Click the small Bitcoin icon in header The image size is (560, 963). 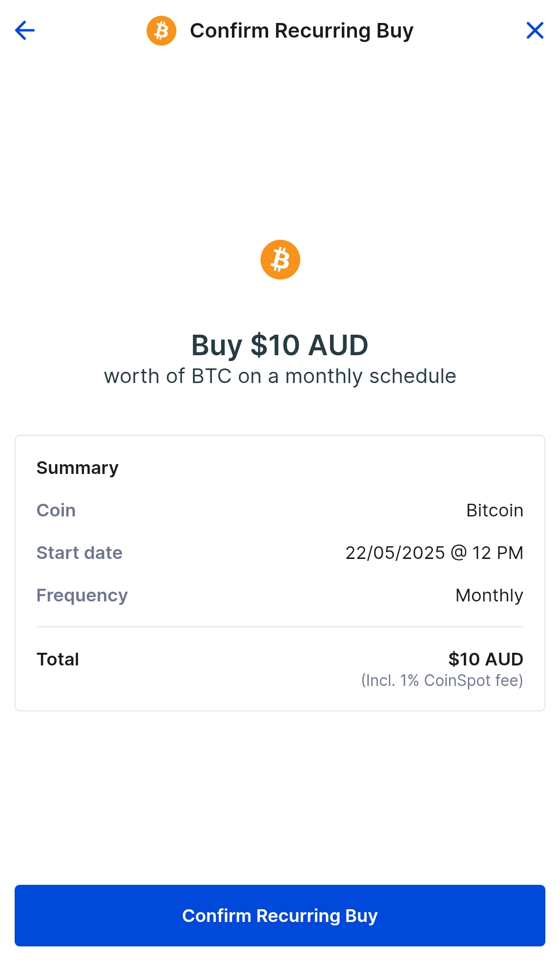(161, 31)
